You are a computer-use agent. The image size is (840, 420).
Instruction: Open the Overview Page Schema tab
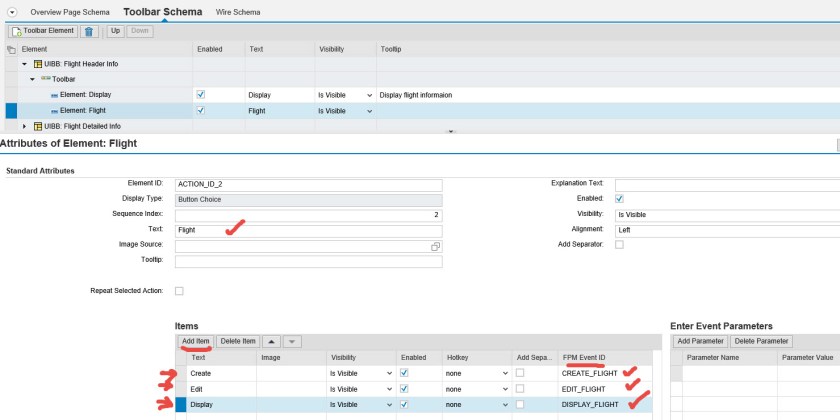pyautogui.click(x=71, y=12)
